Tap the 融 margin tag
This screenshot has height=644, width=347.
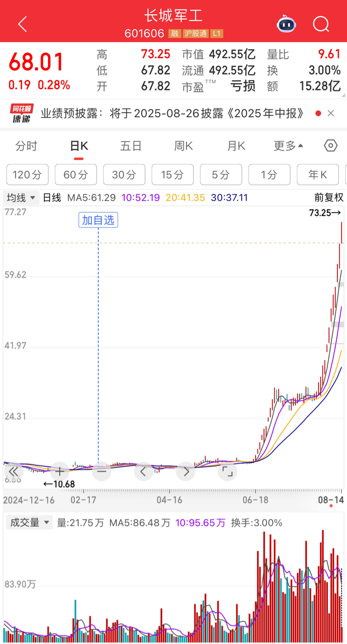tap(174, 34)
